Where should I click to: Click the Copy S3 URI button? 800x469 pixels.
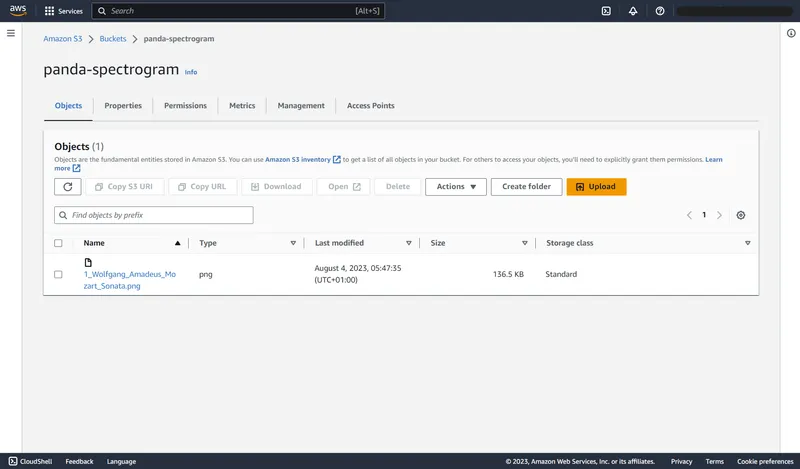coord(124,187)
